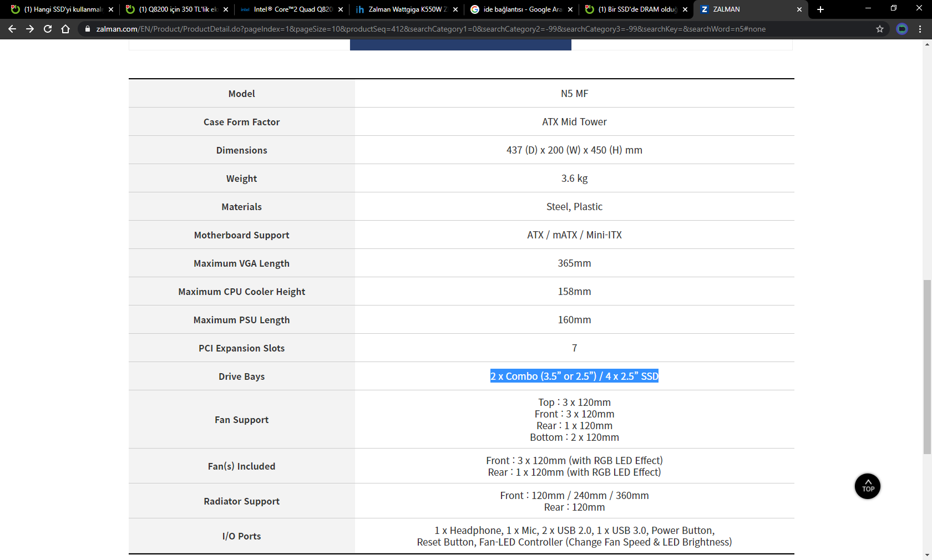
Task: Click the PSU length value '160mm'
Action: pyautogui.click(x=574, y=320)
